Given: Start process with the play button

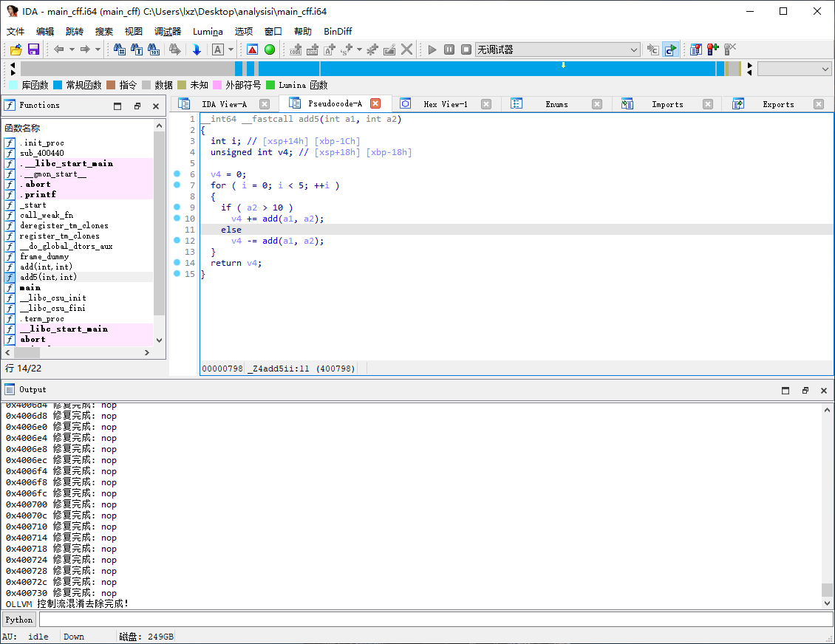Looking at the screenshot, I should pos(432,49).
